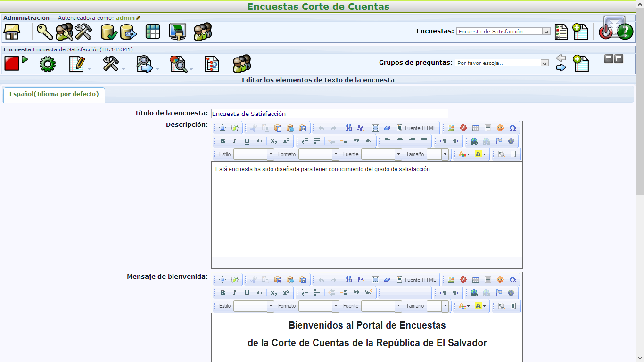Viewport: 644px width, 362px height.
Task: Click the green play test survey arrow
Action: (25, 59)
